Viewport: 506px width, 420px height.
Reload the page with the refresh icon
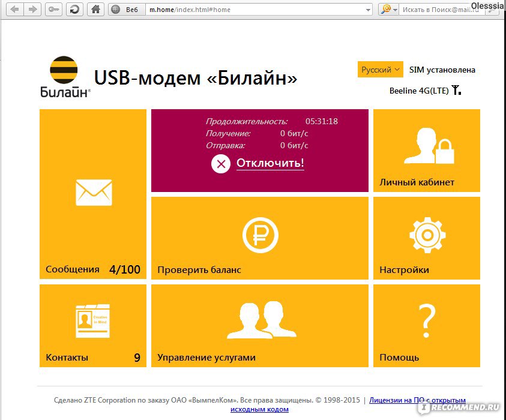74,10
